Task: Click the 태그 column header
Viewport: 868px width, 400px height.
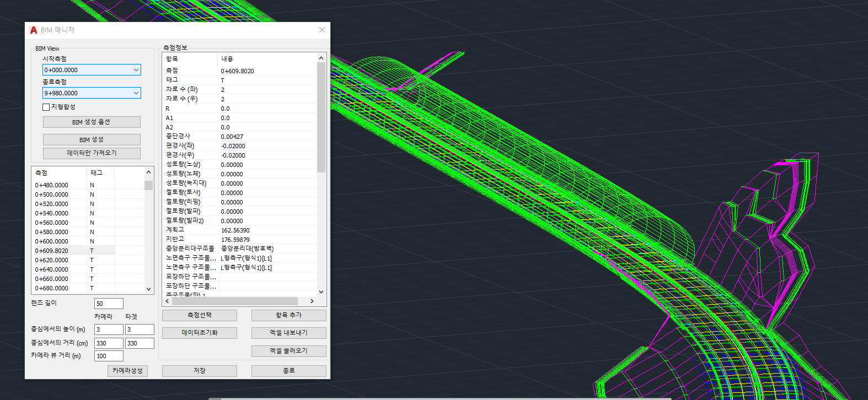Action: click(x=97, y=173)
